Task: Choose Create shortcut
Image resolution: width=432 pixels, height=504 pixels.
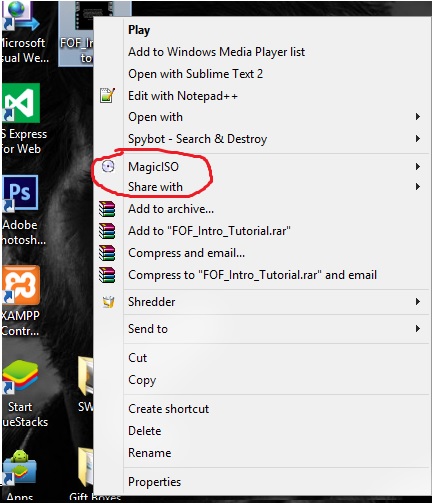Action: click(169, 409)
